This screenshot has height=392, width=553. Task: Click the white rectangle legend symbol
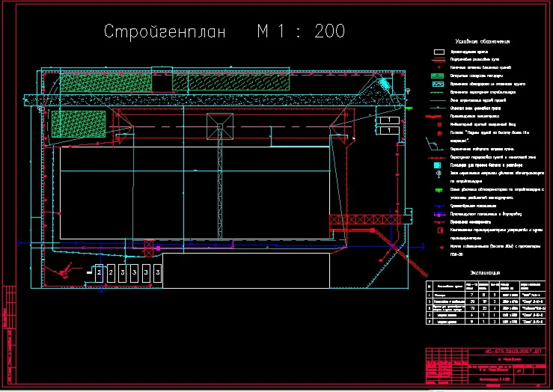pos(439,52)
